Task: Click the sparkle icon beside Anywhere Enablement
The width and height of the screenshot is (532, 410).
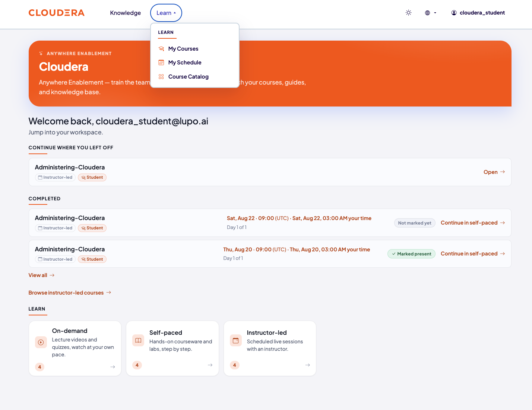Action: pyautogui.click(x=41, y=54)
